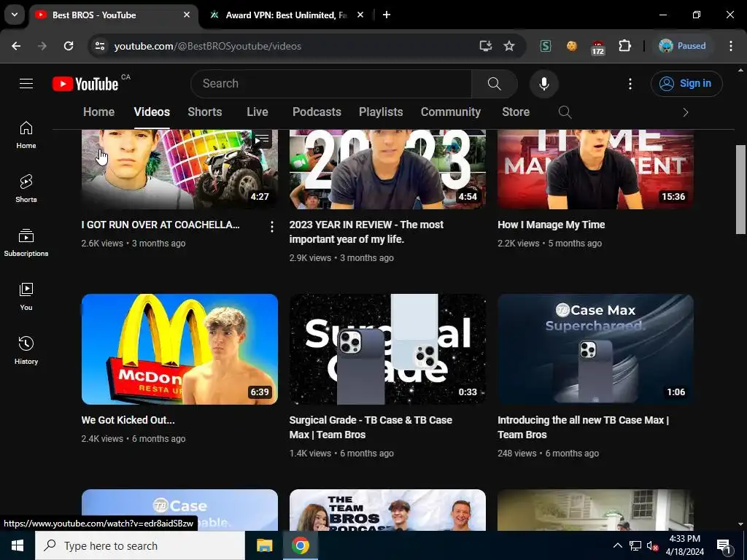Viewport: 747px width, 560px height.
Task: Click the Sign in button
Action: point(686,84)
